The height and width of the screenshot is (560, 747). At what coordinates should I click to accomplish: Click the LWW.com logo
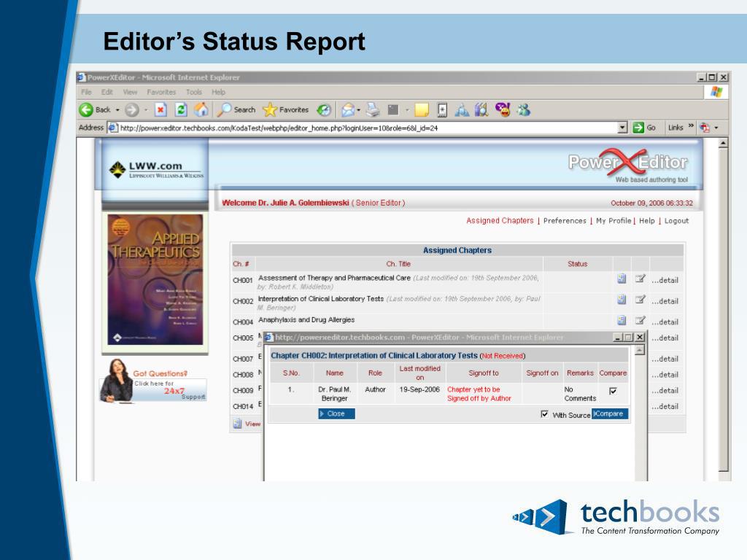click(156, 169)
